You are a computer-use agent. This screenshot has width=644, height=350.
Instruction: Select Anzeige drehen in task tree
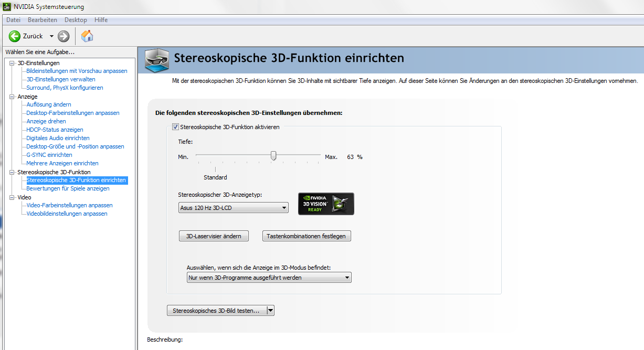(46, 121)
